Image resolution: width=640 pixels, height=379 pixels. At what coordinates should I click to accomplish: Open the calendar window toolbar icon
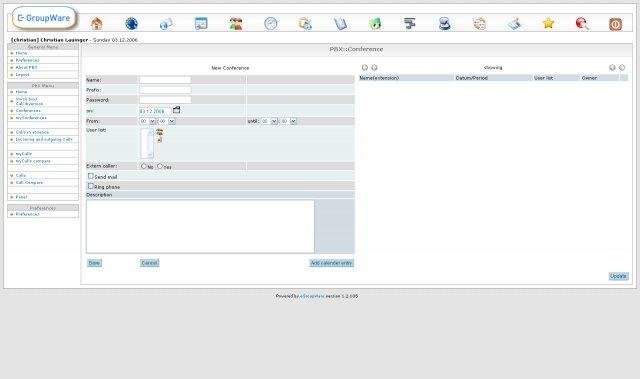coord(201,24)
